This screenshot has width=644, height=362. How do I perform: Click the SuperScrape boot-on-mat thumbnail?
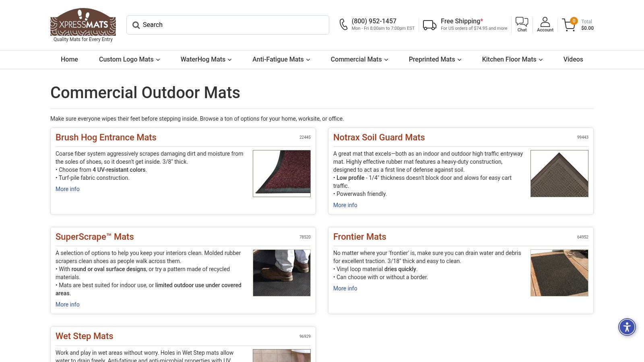(x=282, y=273)
